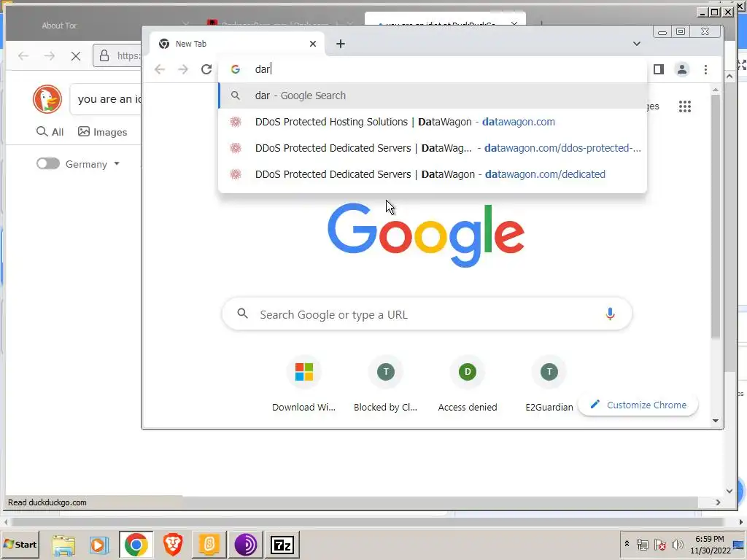Choose the DDoS Protected Hosting Solutions suggestion
Screen dimensions: 747x560
tap(433, 122)
